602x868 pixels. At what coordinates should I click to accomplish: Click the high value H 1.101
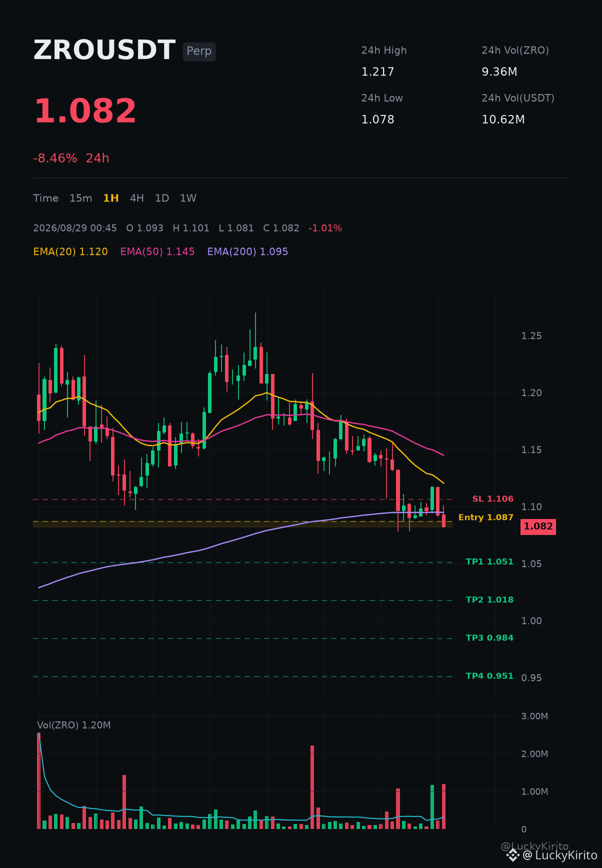click(x=191, y=228)
